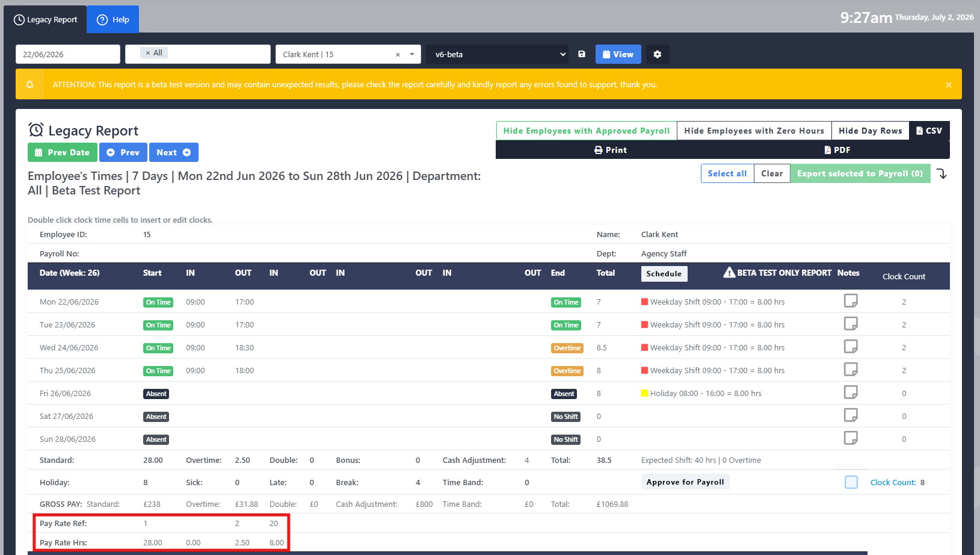Dismiss the yellow attention banner
Screen dimensions: 980x555
[949, 85]
